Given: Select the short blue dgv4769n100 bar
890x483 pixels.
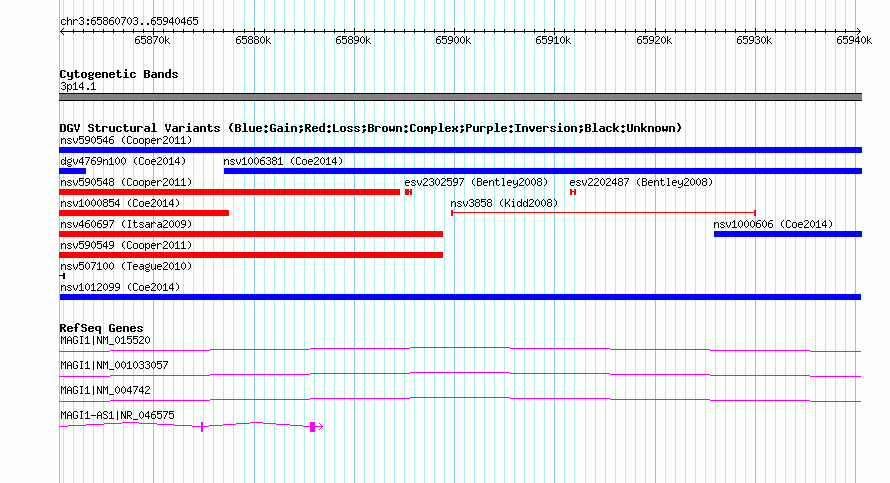Looking at the screenshot, I should point(73,171).
